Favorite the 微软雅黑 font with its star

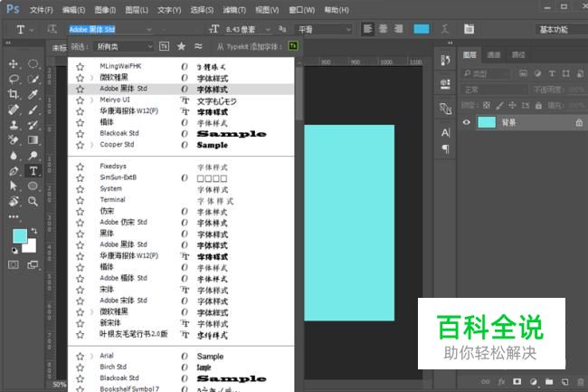pyautogui.click(x=80, y=78)
